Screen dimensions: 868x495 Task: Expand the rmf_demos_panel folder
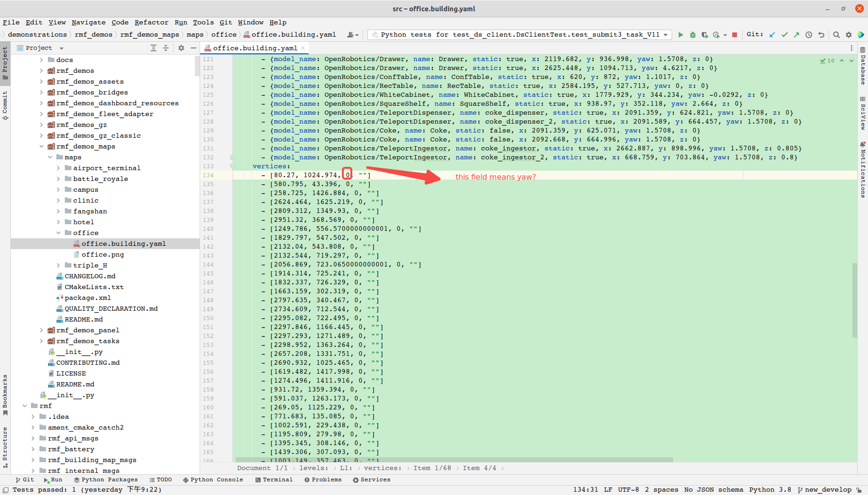pos(41,330)
